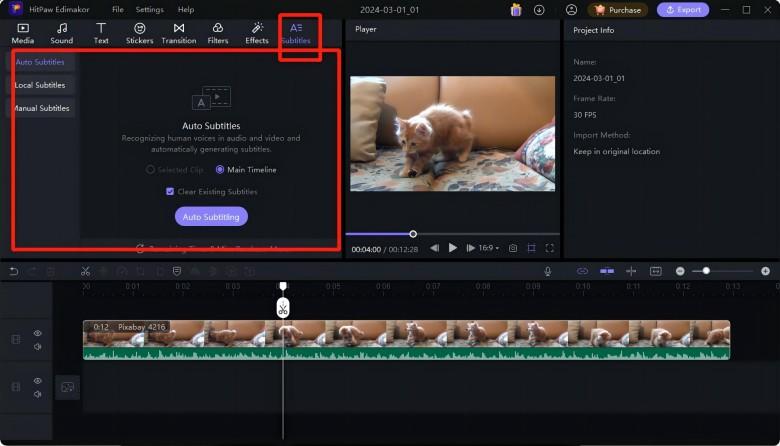Play the video in the Player
The height and width of the screenshot is (446, 780).
click(x=453, y=248)
